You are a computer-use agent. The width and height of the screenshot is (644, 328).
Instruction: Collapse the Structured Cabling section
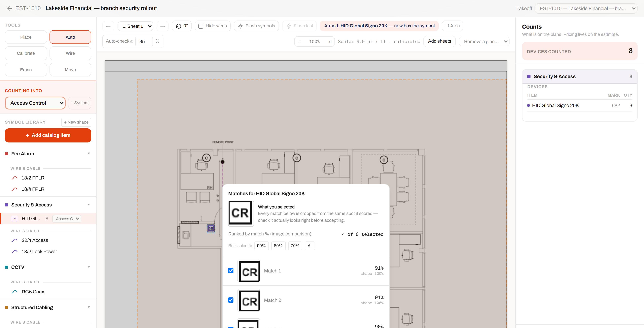coord(89,307)
